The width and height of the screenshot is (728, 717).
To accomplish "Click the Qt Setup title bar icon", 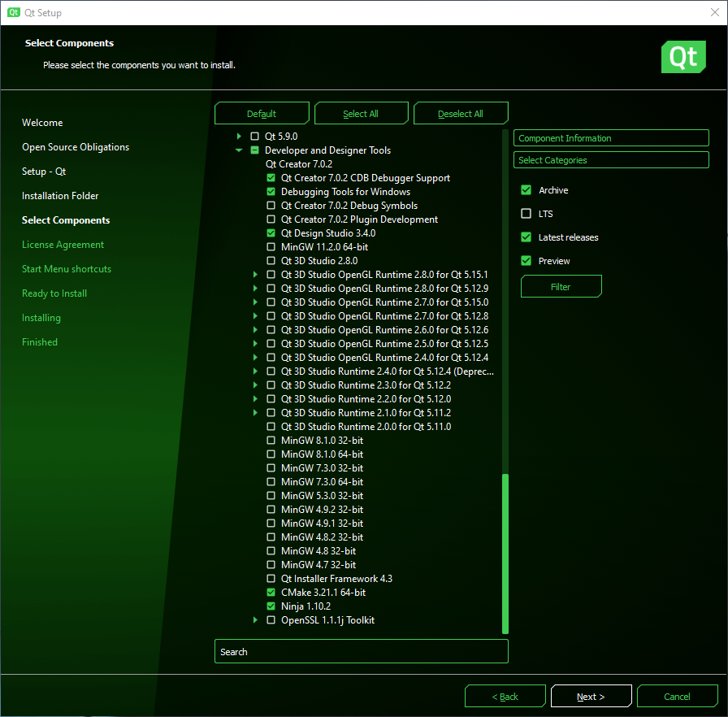I will point(14,12).
